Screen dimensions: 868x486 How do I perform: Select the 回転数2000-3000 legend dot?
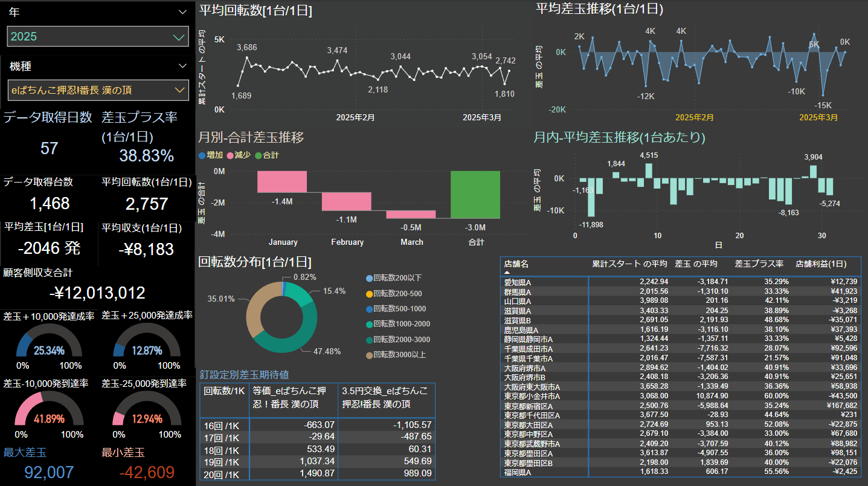pos(369,340)
